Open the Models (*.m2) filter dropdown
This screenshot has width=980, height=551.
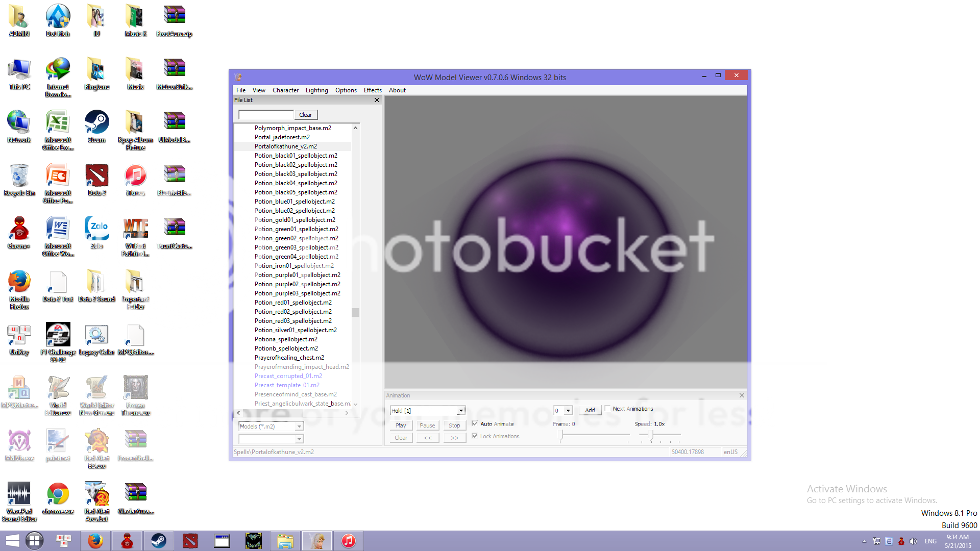coord(299,426)
